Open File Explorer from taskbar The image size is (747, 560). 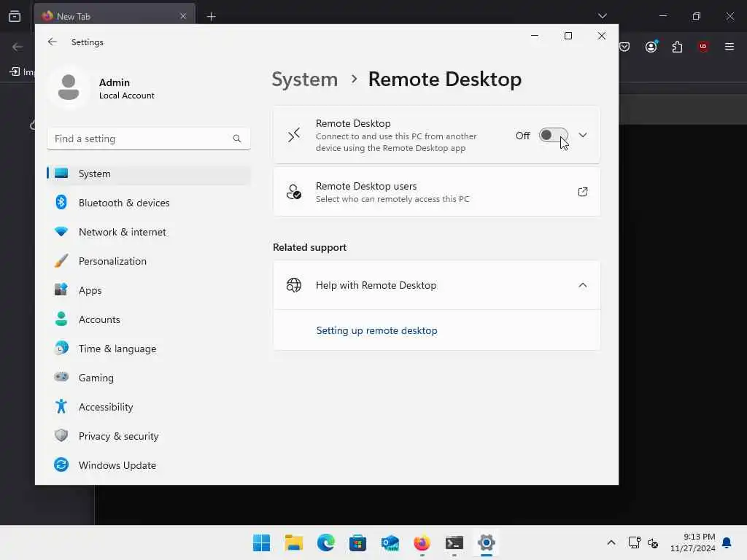point(294,542)
